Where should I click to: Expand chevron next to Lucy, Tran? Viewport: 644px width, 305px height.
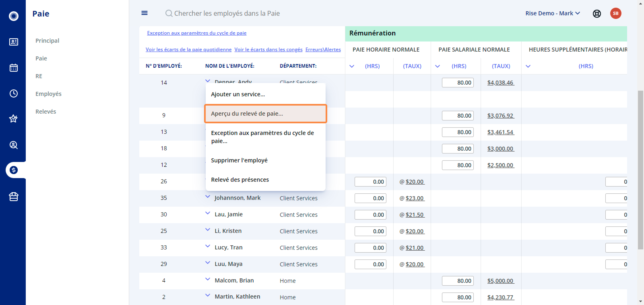click(x=207, y=246)
